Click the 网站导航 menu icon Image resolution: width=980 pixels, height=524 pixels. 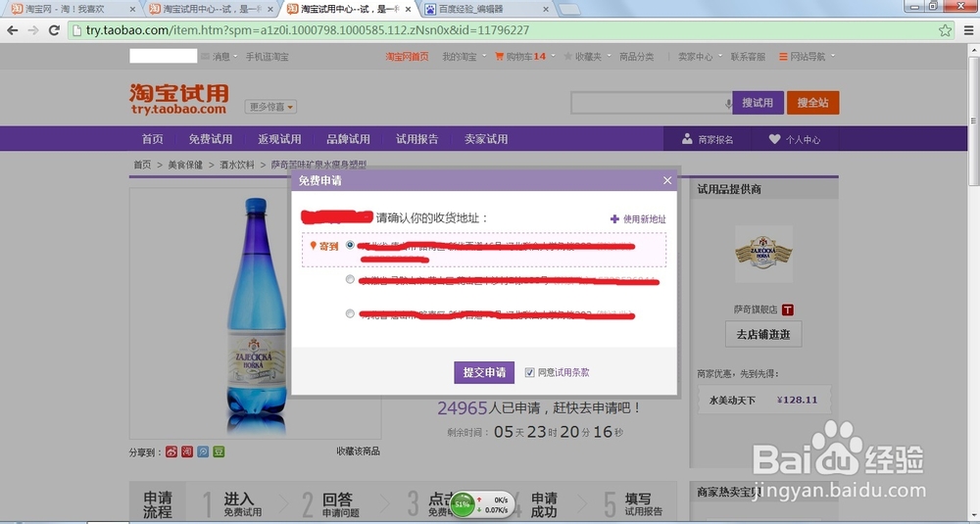782,56
